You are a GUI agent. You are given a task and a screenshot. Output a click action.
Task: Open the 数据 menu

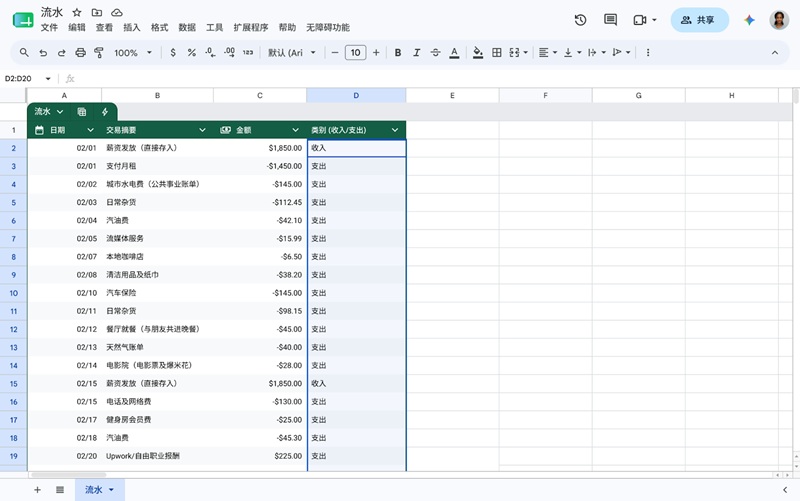[x=187, y=28]
